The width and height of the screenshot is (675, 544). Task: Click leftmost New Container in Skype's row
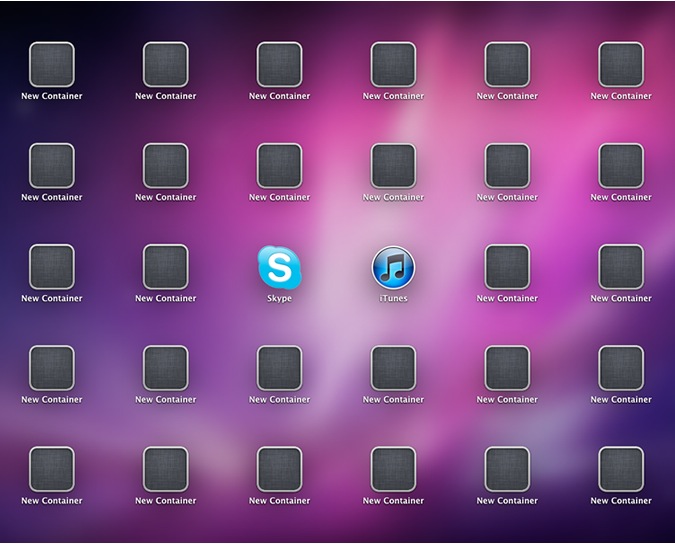click(x=52, y=267)
